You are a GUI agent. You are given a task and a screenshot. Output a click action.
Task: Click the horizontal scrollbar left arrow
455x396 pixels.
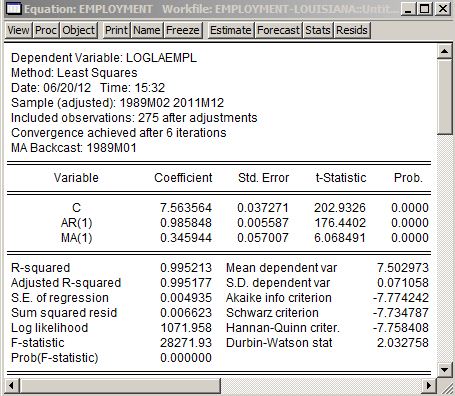pyautogui.click(x=12, y=386)
